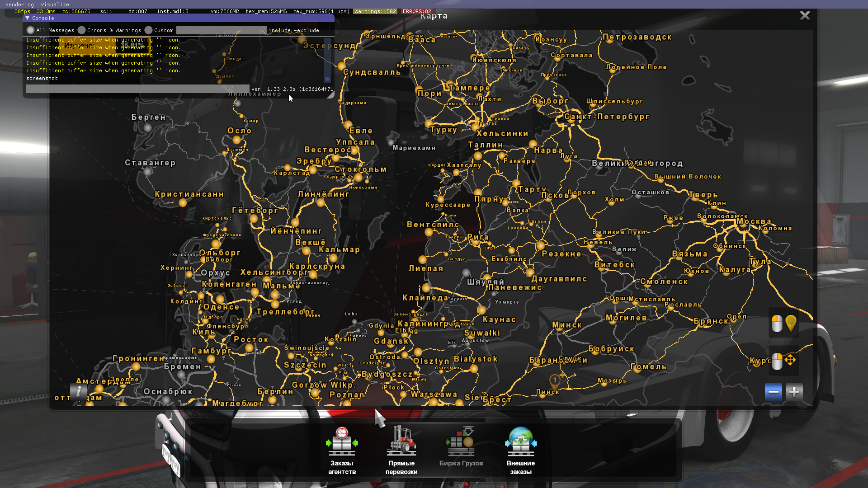Click the Даугавпилс city marker

[x=530, y=272]
